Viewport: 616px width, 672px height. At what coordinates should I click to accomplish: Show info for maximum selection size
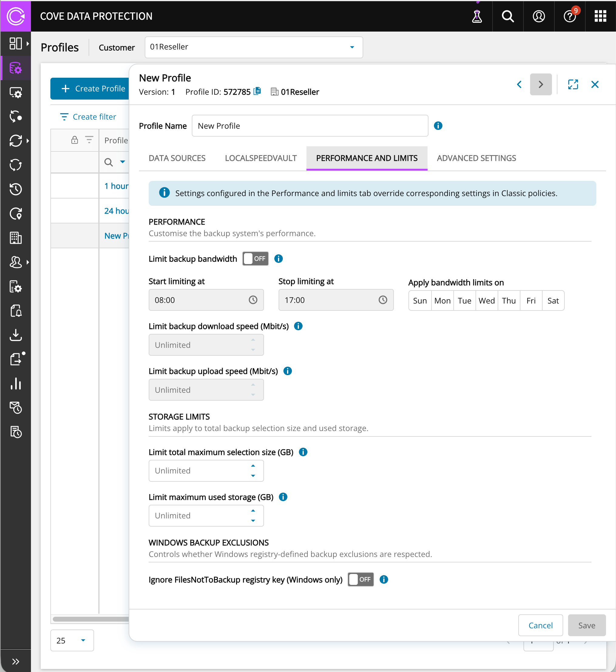pos(303,452)
